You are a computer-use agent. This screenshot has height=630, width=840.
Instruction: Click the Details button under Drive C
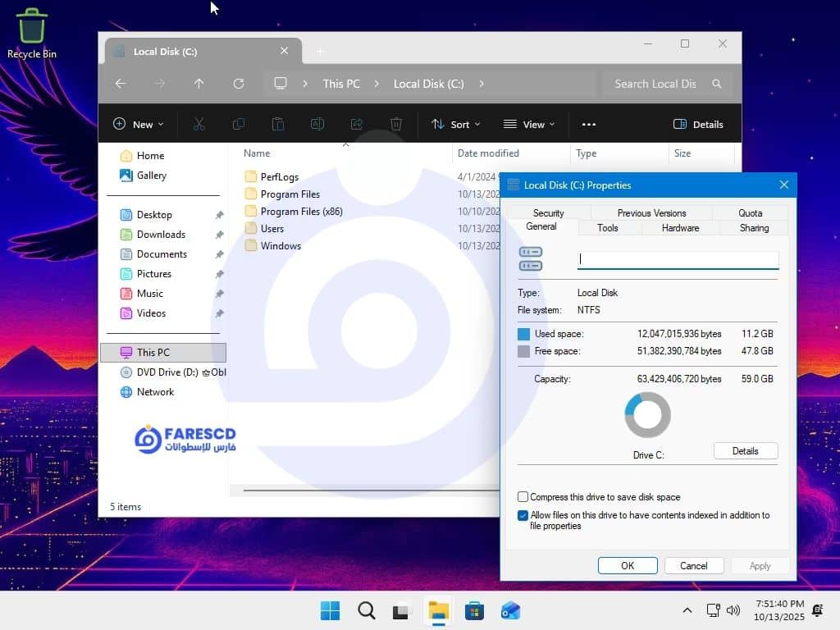pos(745,451)
